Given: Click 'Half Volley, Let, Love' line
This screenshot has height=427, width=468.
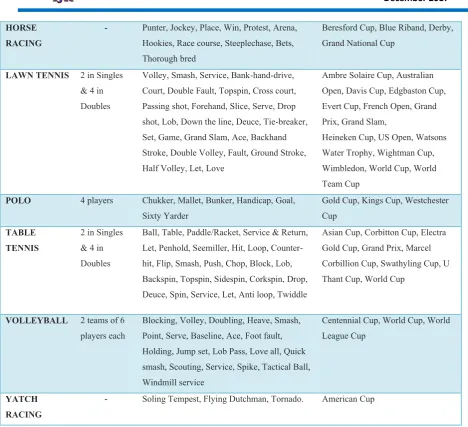Looking at the screenshot, I should pyautogui.click(x=183, y=168).
